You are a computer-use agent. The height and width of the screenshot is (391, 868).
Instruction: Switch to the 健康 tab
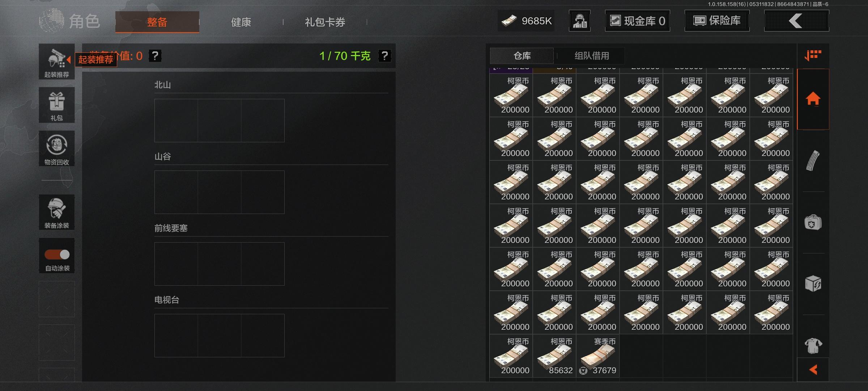coord(241,22)
